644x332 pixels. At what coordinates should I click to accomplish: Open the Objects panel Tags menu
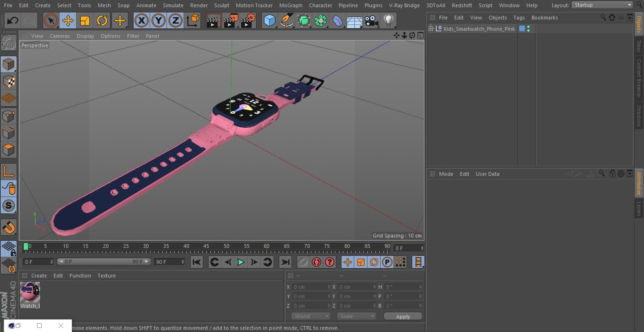coord(519,18)
